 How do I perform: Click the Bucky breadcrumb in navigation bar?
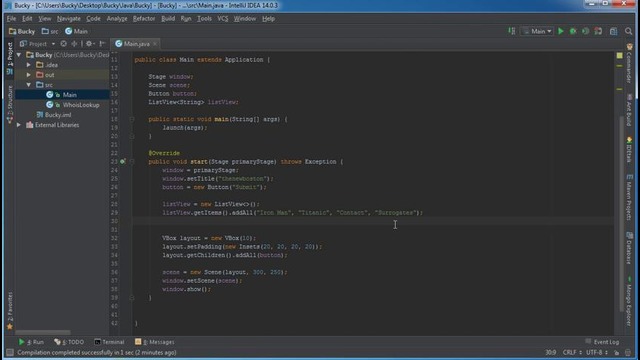point(22,31)
